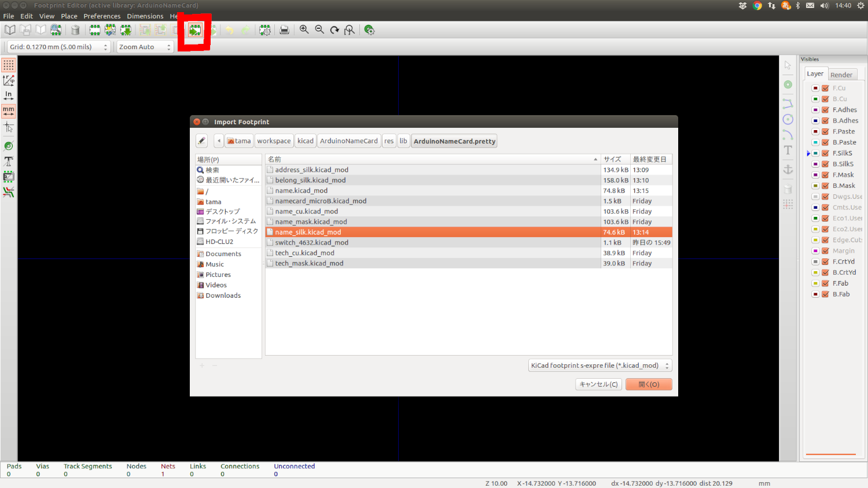
Task: Click the pad settings icon
Action: pyautogui.click(x=369, y=30)
